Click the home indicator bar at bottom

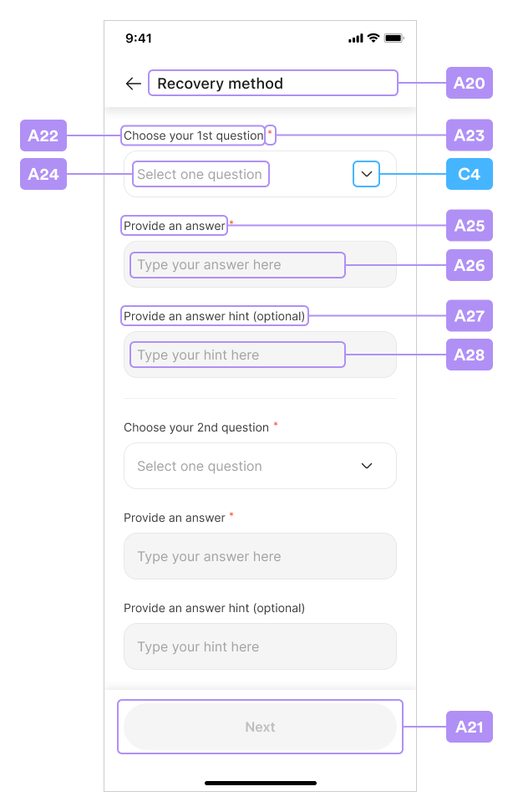tap(260, 783)
